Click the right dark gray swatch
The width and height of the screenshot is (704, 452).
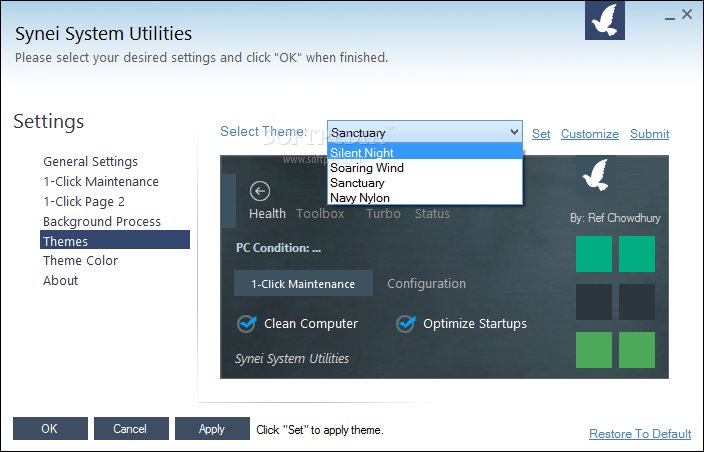click(x=637, y=302)
